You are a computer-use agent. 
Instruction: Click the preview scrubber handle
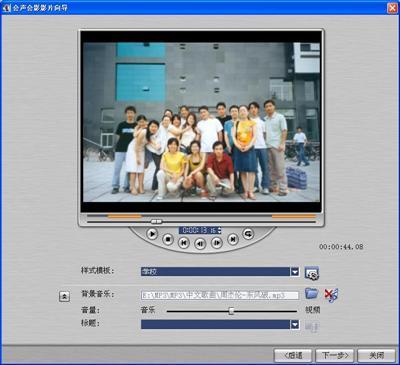(x=156, y=221)
